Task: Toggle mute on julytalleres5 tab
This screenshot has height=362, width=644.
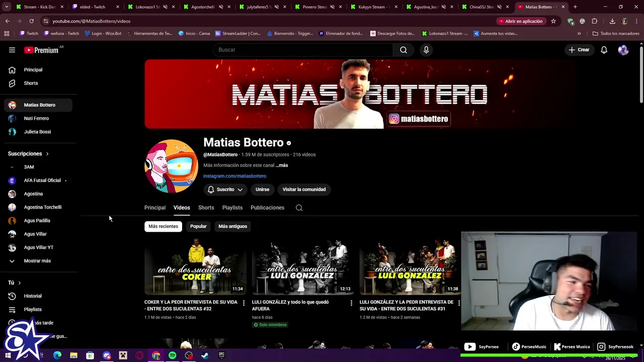Action: tap(276, 7)
